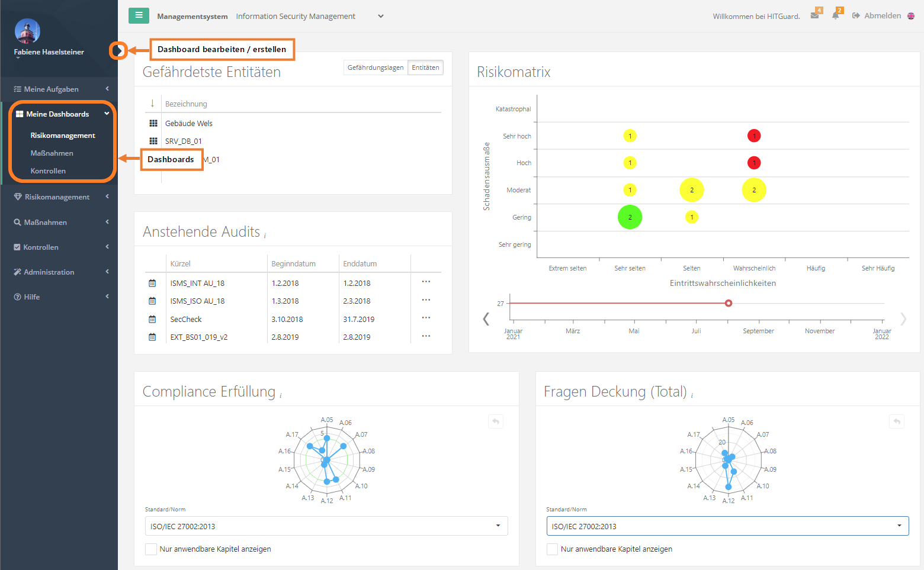Open the mail messages icon in header
The image size is (924, 570).
[815, 15]
